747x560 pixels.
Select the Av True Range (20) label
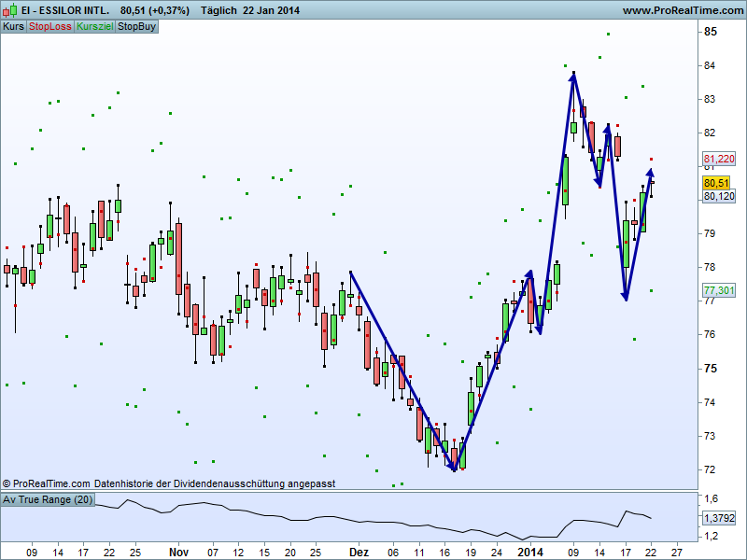(48, 499)
